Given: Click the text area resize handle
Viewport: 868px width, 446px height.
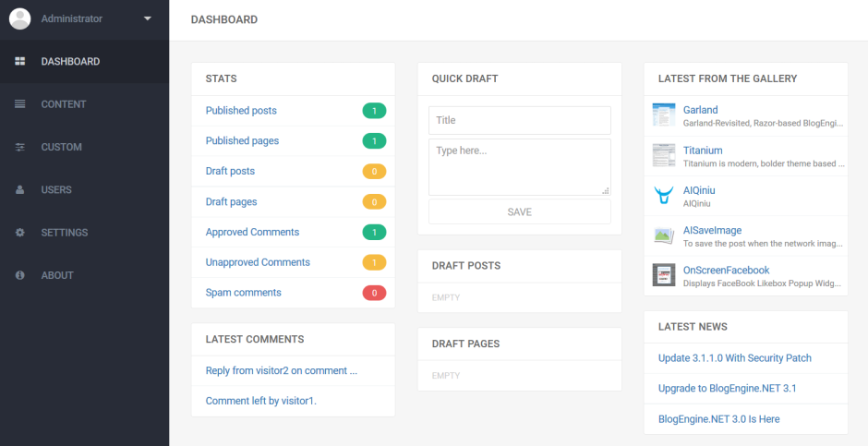Looking at the screenshot, I should 606,190.
